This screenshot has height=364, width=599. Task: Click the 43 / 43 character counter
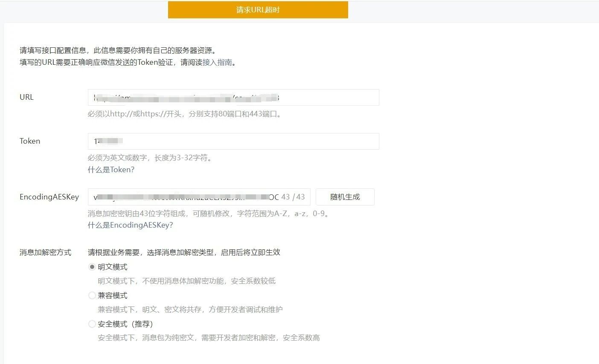pos(293,197)
